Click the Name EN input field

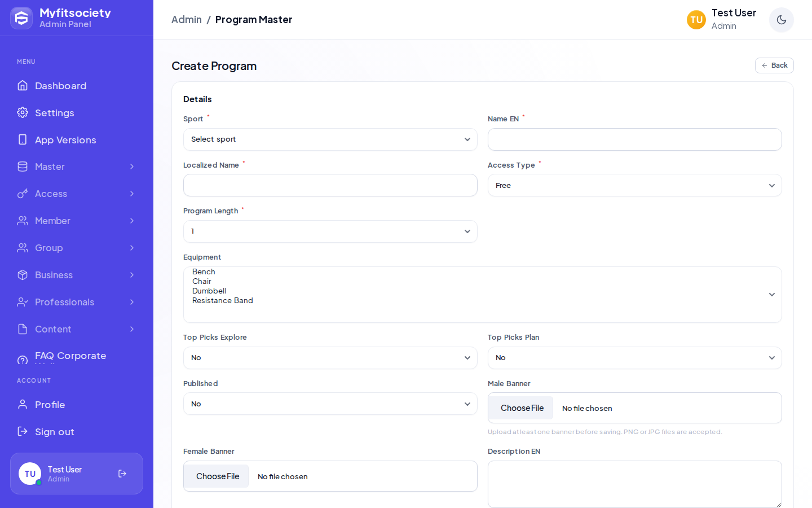tap(635, 139)
